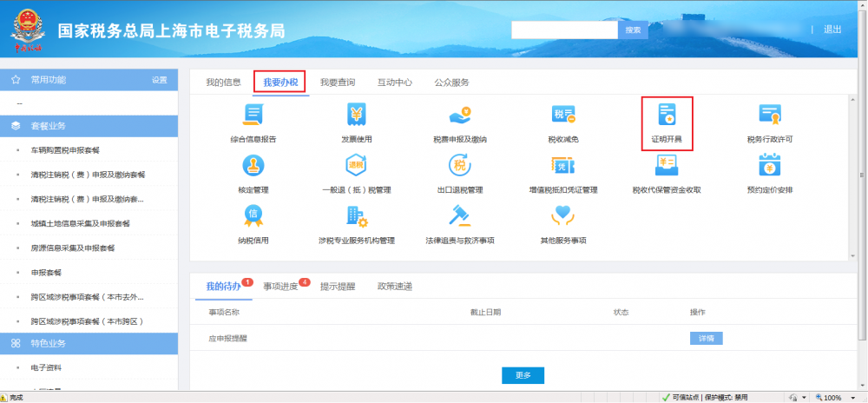Open the 公众服务 tab

coord(451,83)
